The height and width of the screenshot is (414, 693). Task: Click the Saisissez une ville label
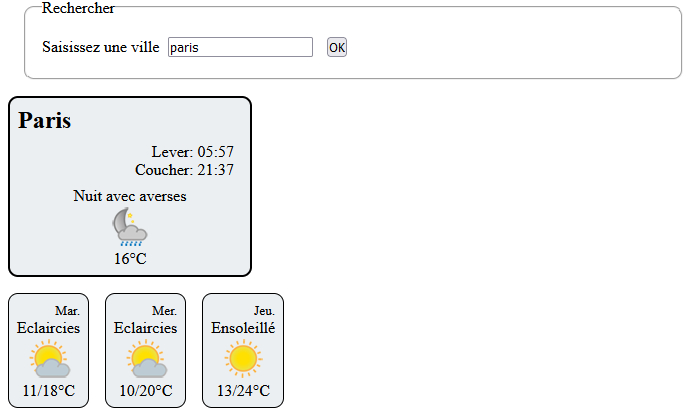point(101,47)
